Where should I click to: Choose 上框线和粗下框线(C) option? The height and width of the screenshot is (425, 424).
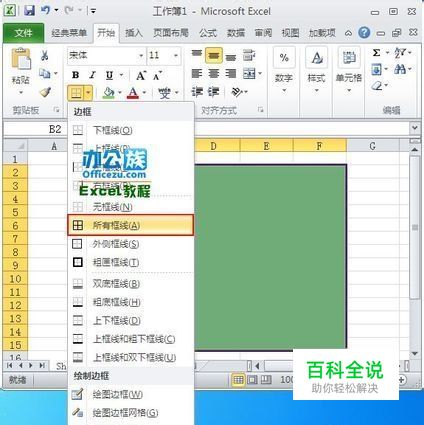tap(131, 339)
